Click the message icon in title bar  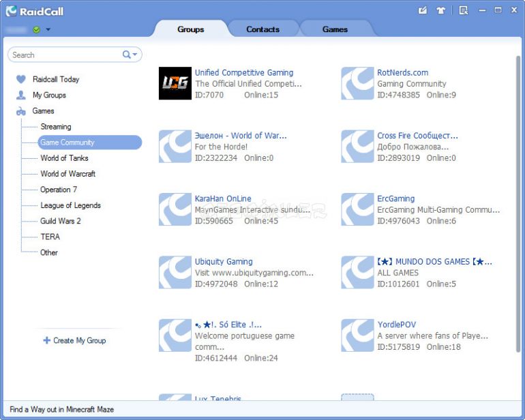[x=423, y=10]
